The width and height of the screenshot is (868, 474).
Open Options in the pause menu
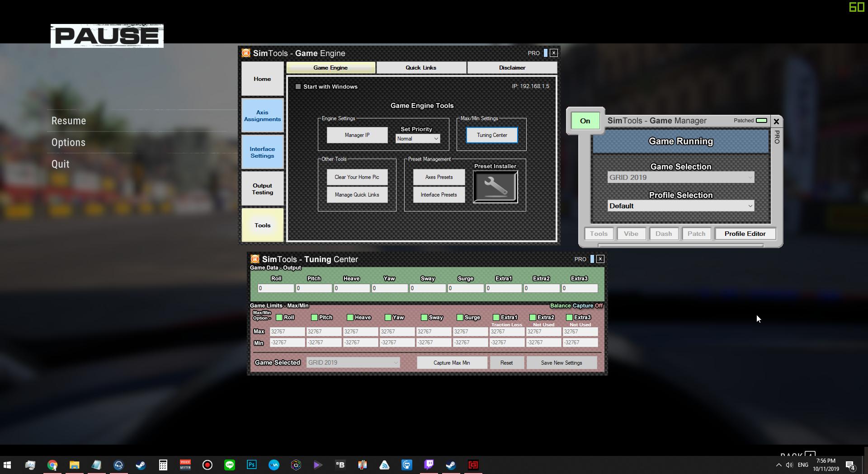[x=68, y=142]
